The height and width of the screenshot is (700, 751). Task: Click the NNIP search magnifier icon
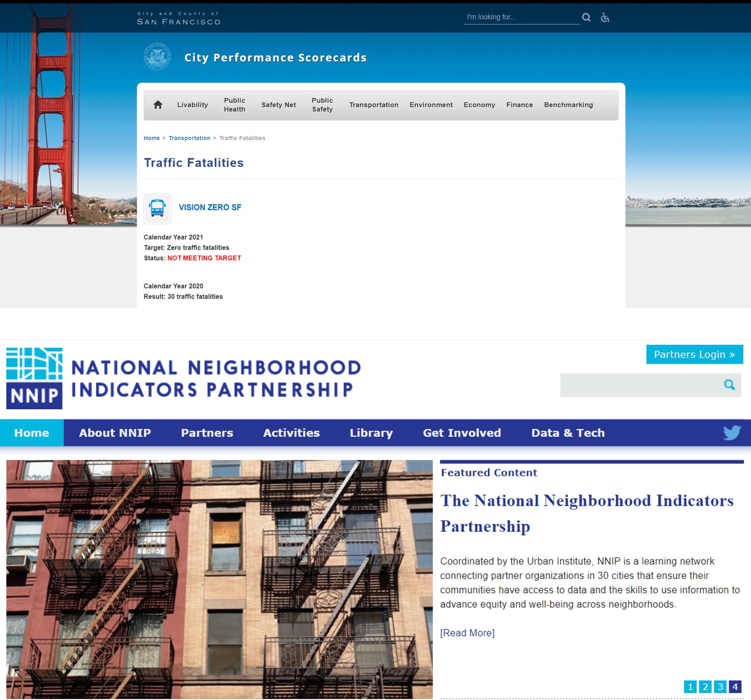729,385
